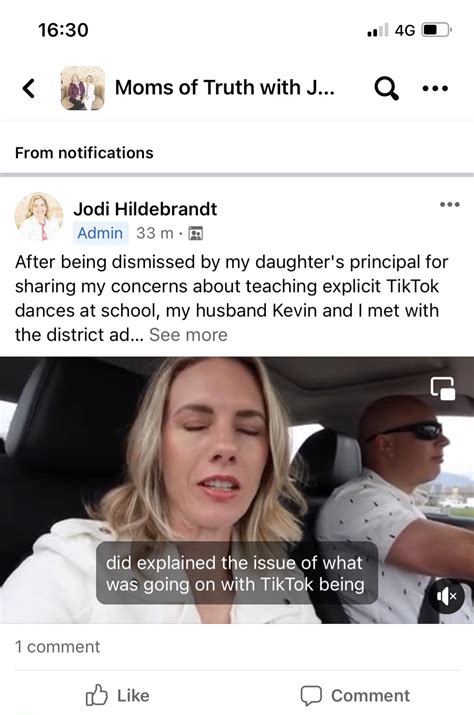The image size is (474, 715).
Task: View the 1 comment link
Action: tap(57, 647)
